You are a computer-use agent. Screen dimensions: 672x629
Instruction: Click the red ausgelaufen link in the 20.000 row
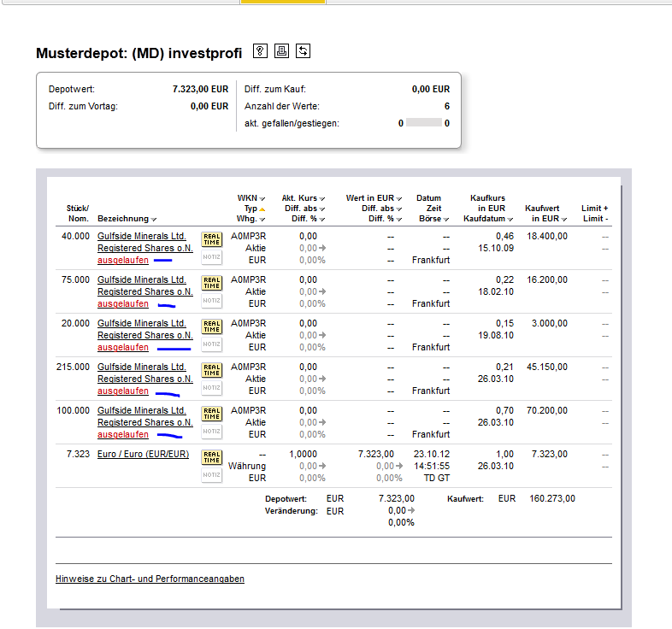coord(123,348)
